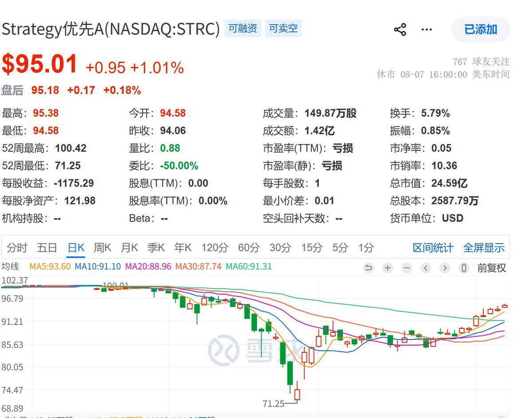Click the share icon
This screenshot has width=532, height=418.
[x=400, y=30]
